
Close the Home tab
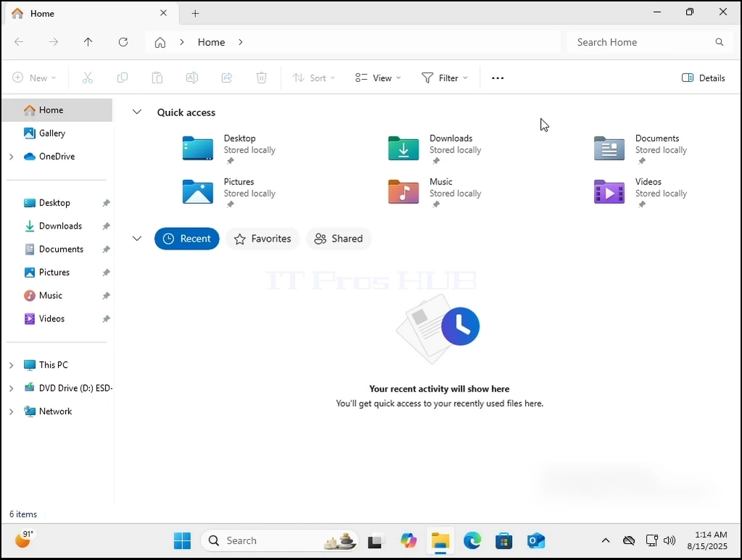(x=163, y=13)
